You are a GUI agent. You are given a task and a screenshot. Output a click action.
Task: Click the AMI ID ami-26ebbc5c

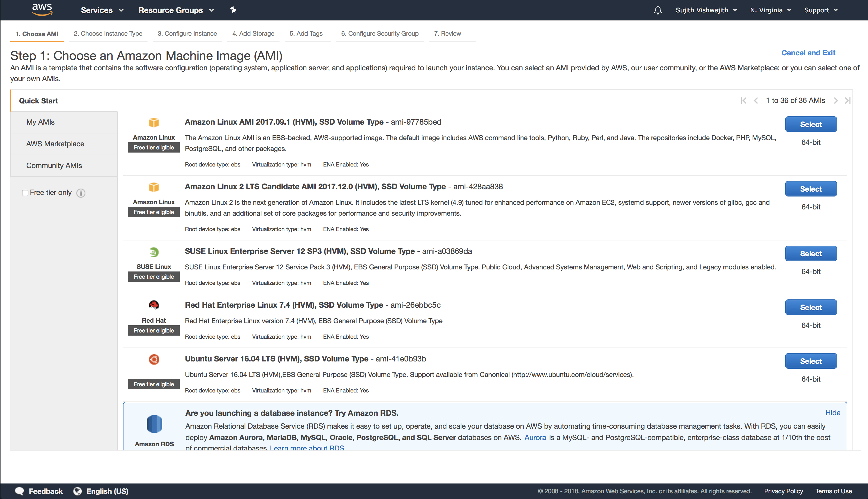tap(415, 305)
